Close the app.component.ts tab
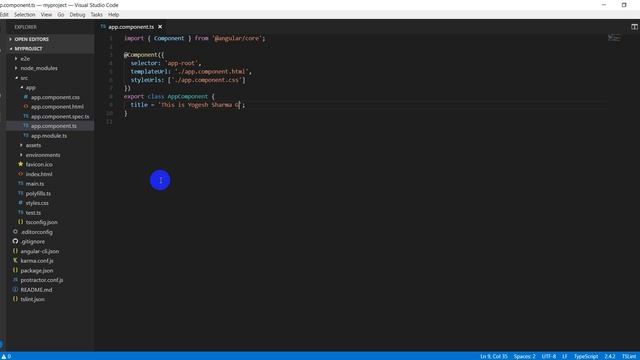The height and width of the screenshot is (360, 640). point(160,27)
